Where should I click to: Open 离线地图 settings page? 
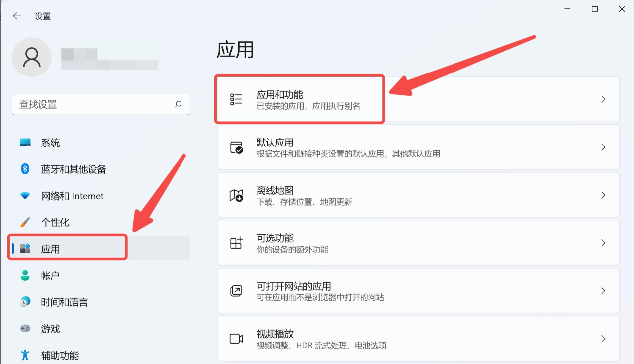coord(348,195)
